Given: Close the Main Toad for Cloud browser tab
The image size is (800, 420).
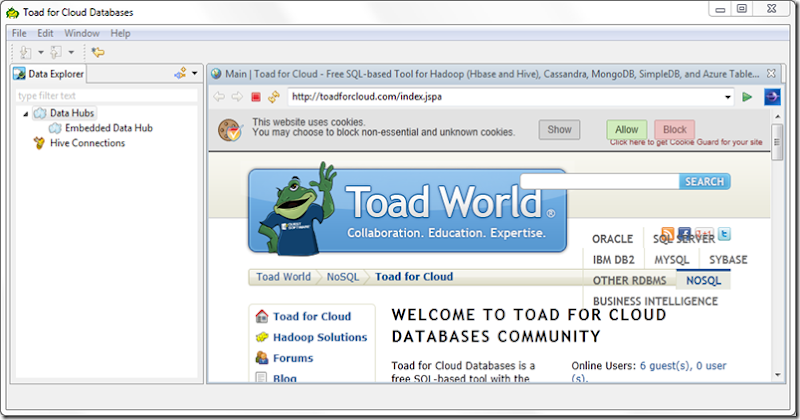Looking at the screenshot, I should [771, 73].
